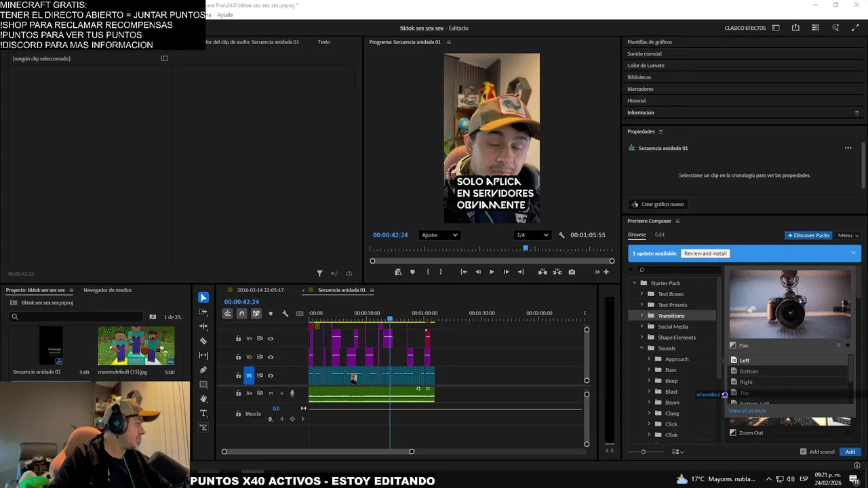Open the Navegador de medios tab
Viewport: 868px width, 488px height.
click(108, 290)
